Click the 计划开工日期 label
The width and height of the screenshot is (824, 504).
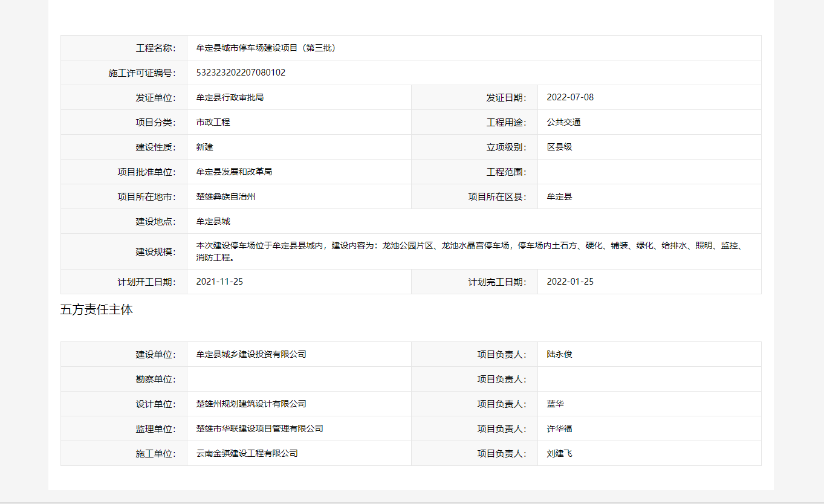[x=146, y=282]
